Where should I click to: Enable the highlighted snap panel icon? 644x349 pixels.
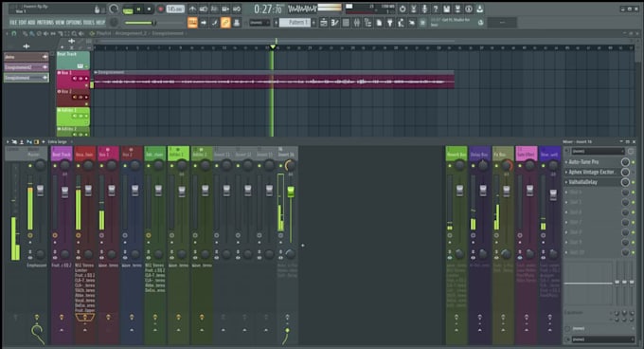click(192, 23)
